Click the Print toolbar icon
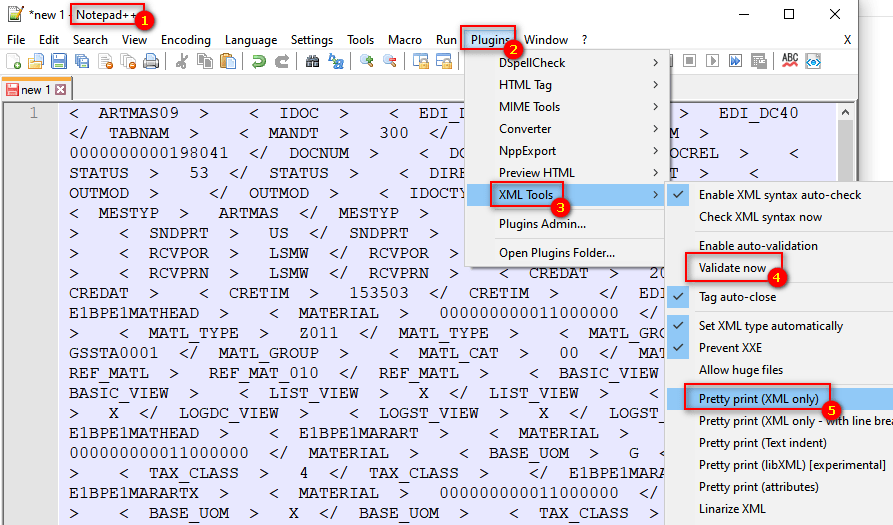 click(150, 62)
